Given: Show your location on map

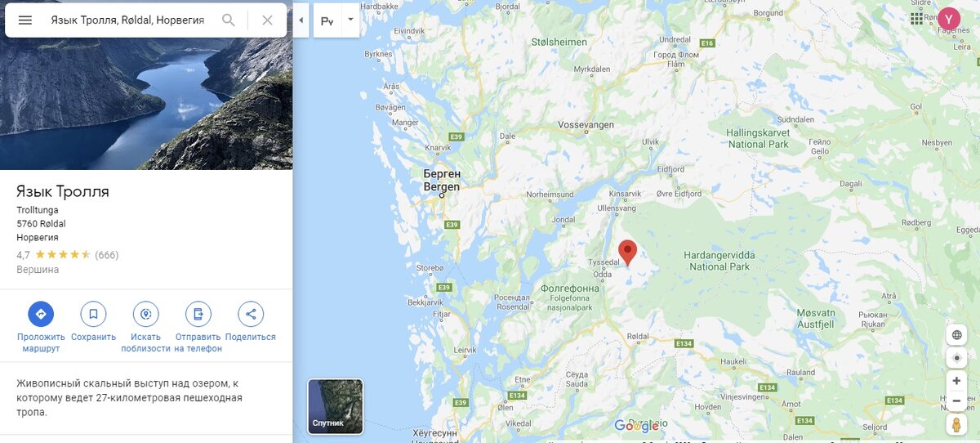Looking at the screenshot, I should tap(956, 358).
